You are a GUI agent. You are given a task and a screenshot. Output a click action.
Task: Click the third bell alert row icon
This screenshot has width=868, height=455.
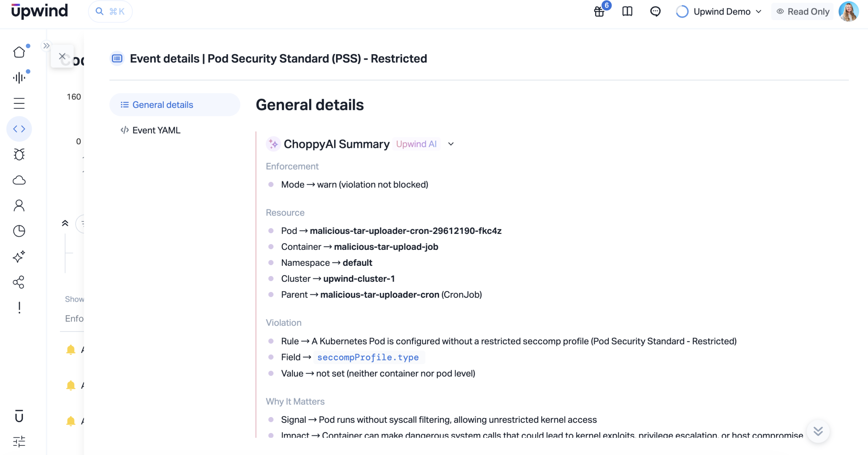[71, 421]
